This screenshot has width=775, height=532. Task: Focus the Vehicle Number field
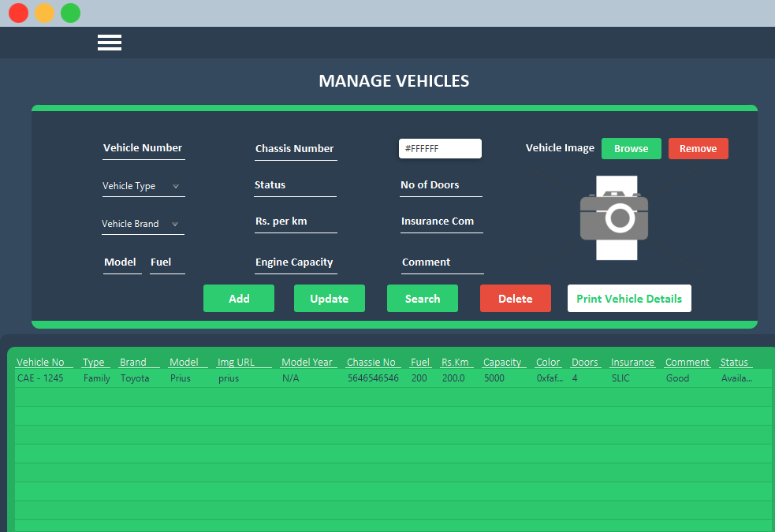[x=143, y=149]
